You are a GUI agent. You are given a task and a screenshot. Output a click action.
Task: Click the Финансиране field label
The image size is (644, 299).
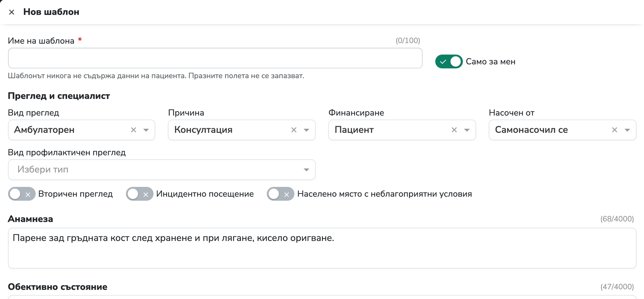[x=356, y=113]
